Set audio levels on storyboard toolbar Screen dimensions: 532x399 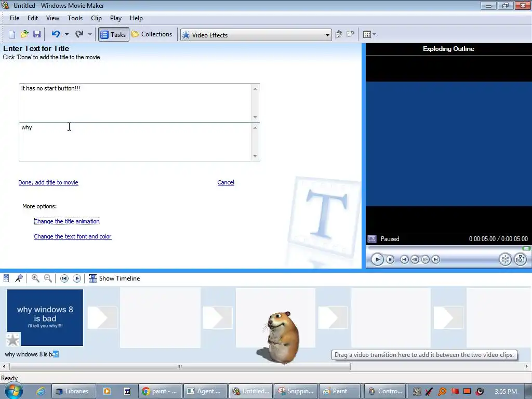pyautogui.click(x=6, y=278)
